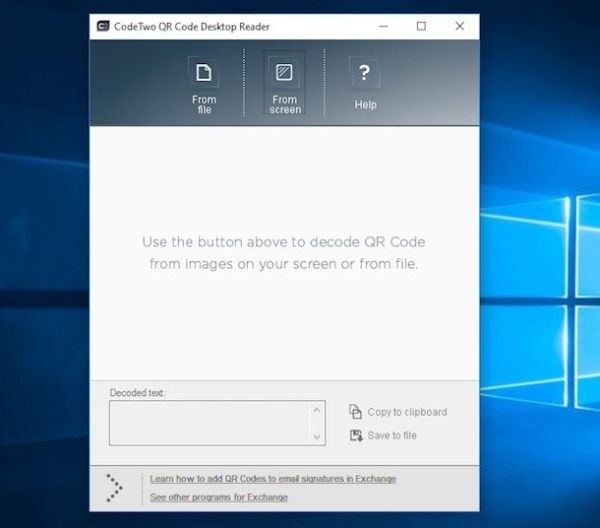Viewport: 600px width, 528px height.
Task: Maximize the QR Code Desktop Reader window
Action: pyautogui.click(x=421, y=26)
